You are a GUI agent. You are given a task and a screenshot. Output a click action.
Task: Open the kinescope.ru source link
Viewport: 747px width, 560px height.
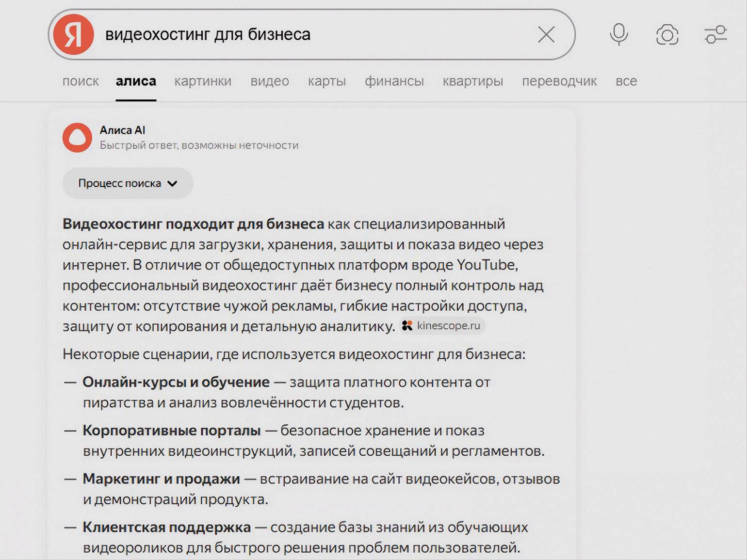(442, 325)
